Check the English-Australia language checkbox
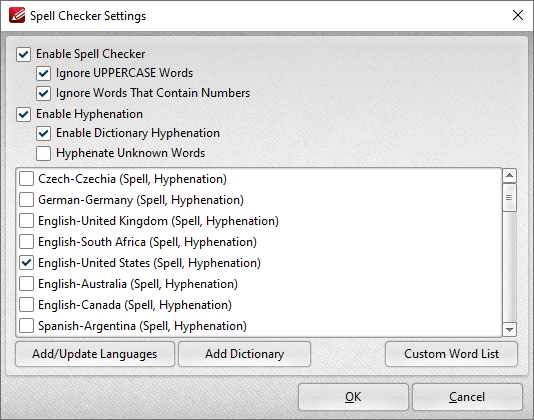534x420 pixels. pos(27,284)
